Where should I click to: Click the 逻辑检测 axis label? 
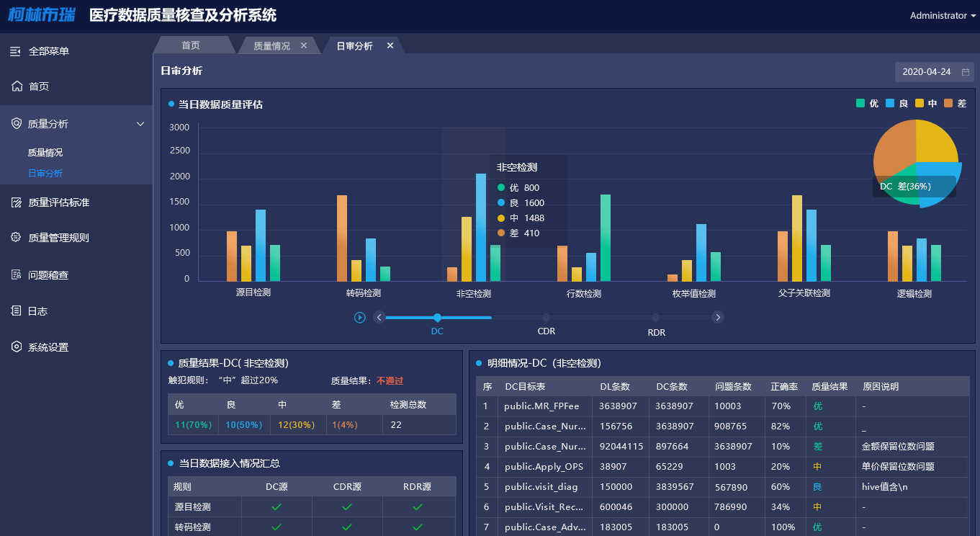[914, 294]
